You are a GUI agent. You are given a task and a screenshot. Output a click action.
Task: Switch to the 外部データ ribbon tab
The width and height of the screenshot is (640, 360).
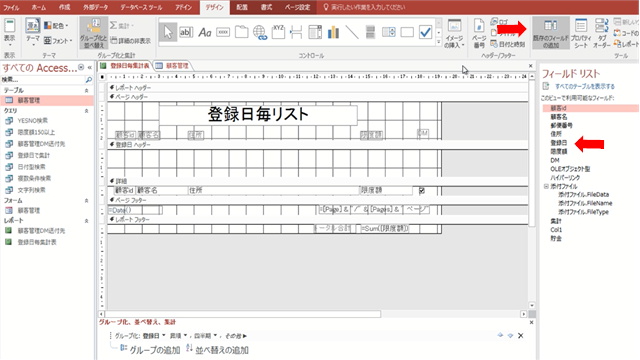tap(96, 7)
